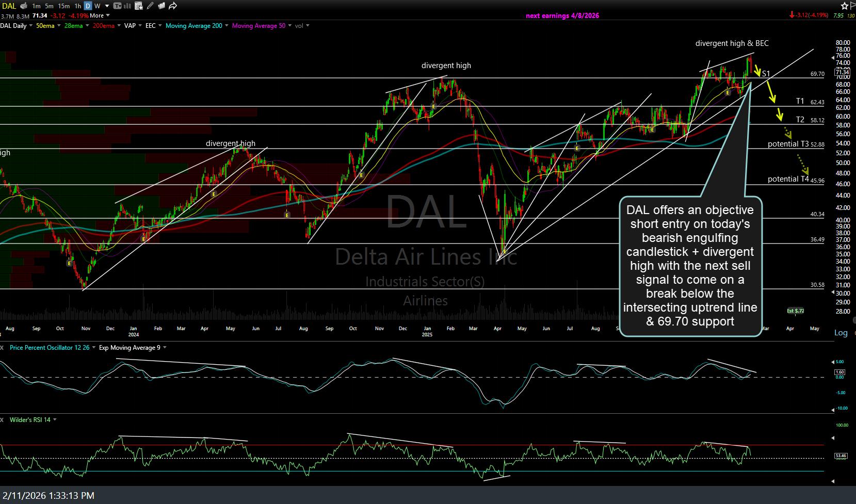
Task: Close the Price Percent Oscillator panel
Action: 2,348
